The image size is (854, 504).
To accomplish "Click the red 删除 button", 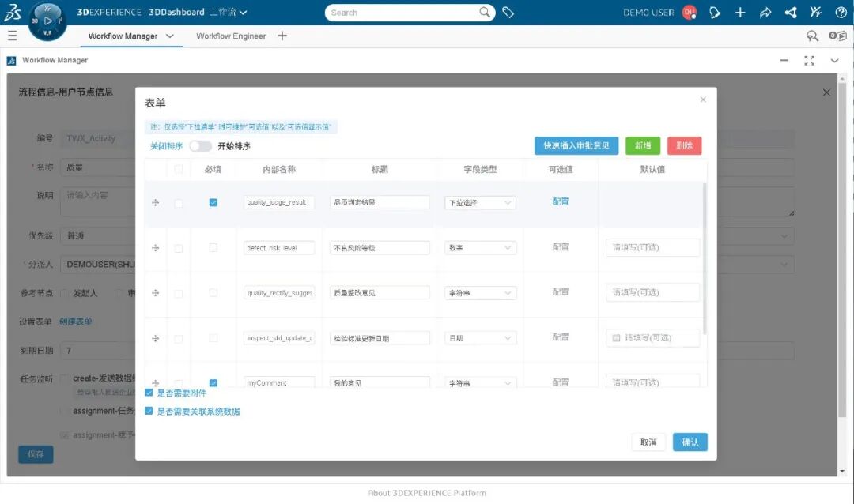I will 684,145.
